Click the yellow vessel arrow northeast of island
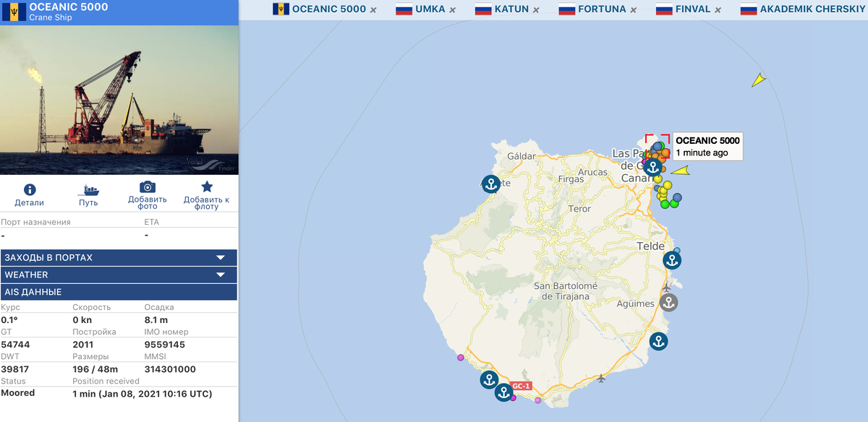The width and height of the screenshot is (868, 422). (x=758, y=79)
